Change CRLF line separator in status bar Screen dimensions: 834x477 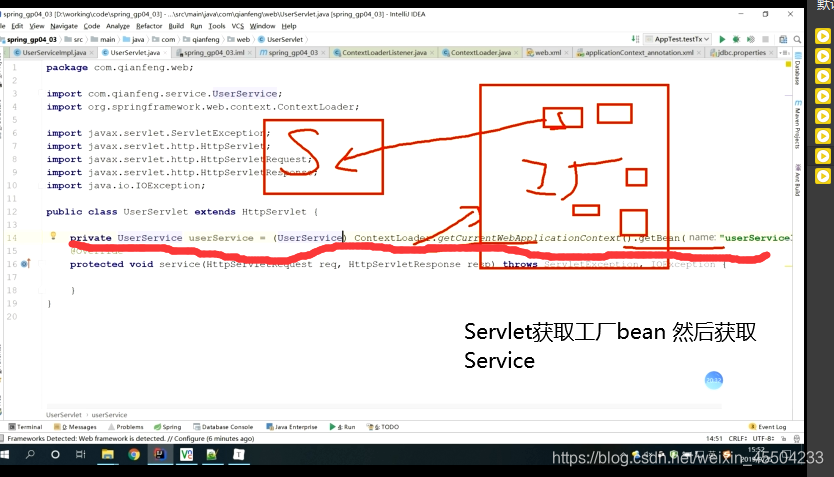(x=738, y=439)
